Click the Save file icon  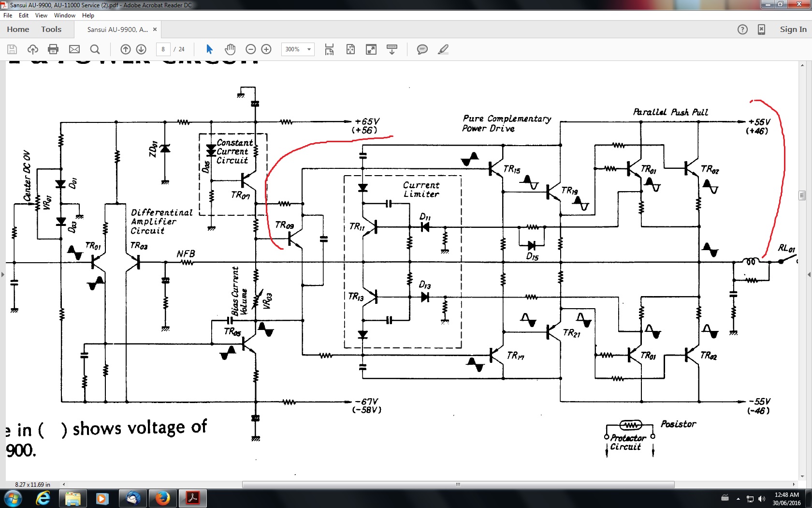click(12, 49)
